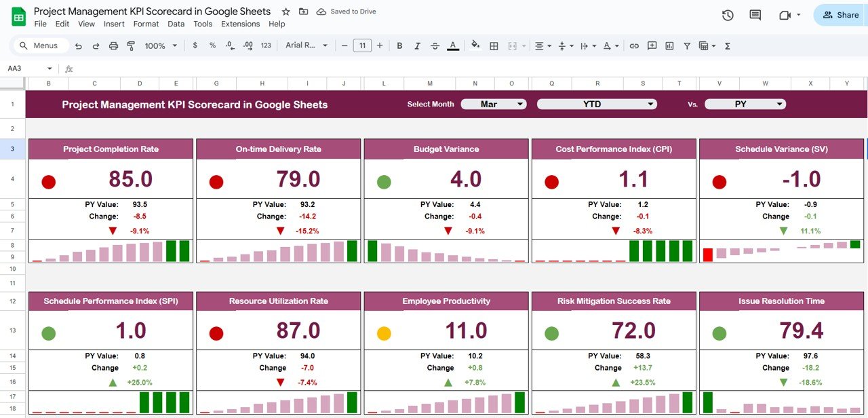The width and height of the screenshot is (868, 418).
Task: Click the Print icon
Action: pyautogui.click(x=113, y=45)
